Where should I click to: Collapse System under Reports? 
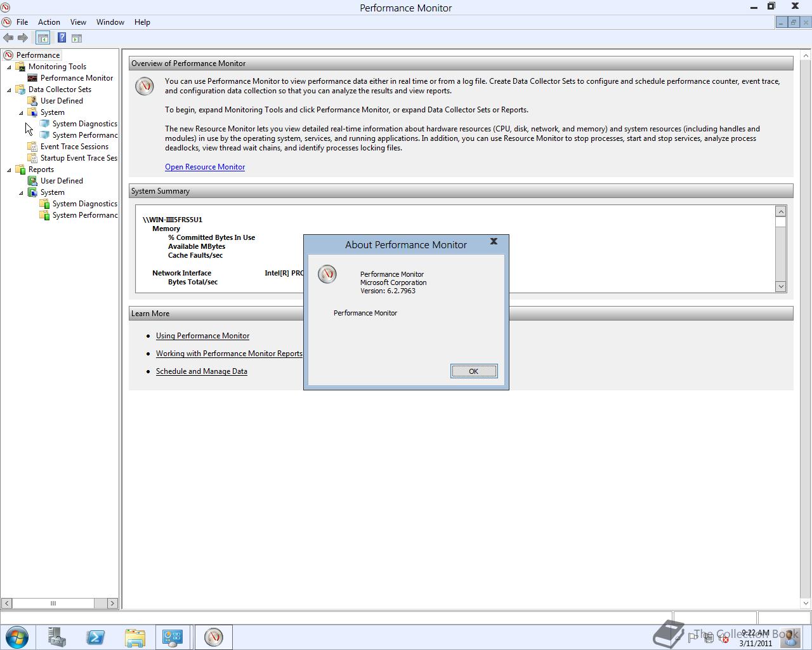[21, 192]
